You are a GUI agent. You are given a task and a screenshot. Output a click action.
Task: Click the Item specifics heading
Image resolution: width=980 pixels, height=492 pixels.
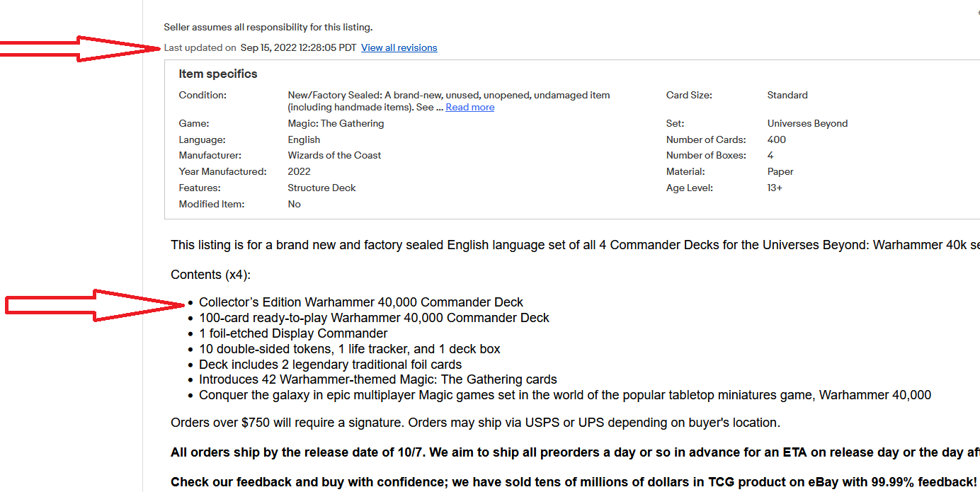click(218, 74)
